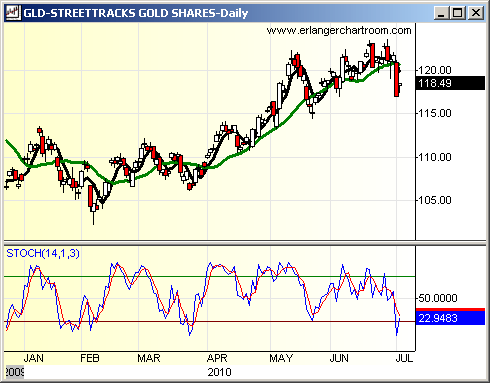The height and width of the screenshot is (383, 490).
Task: Click the APR month label
Action: pyautogui.click(x=217, y=358)
